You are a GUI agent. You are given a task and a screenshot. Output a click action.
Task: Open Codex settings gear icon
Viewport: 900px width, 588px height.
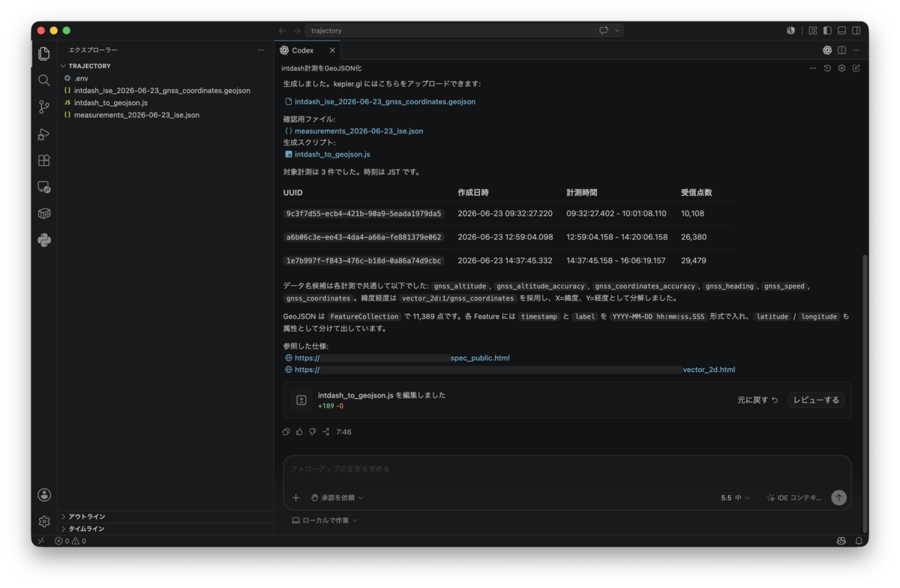tap(841, 68)
